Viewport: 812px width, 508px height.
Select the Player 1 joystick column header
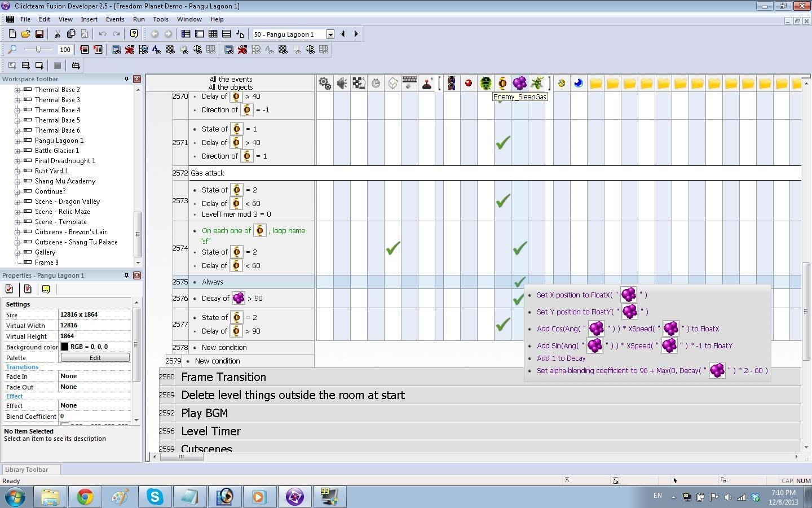coord(427,84)
